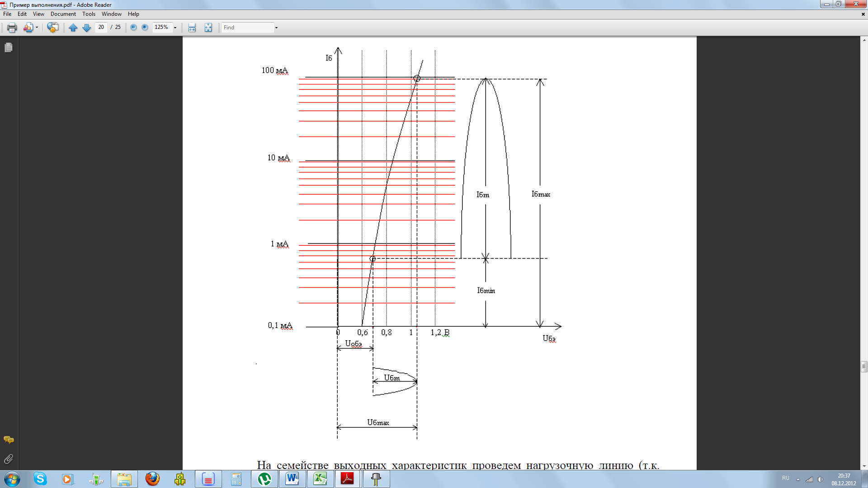The image size is (868, 488).
Task: Toggle fit one full page view
Action: (x=208, y=28)
